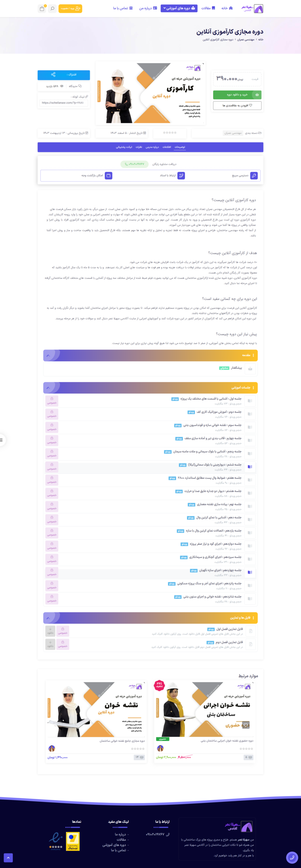Viewport: 301px width, 868px height.
Task: Click the blue share (اشتراک) button
Action: click(x=64, y=75)
